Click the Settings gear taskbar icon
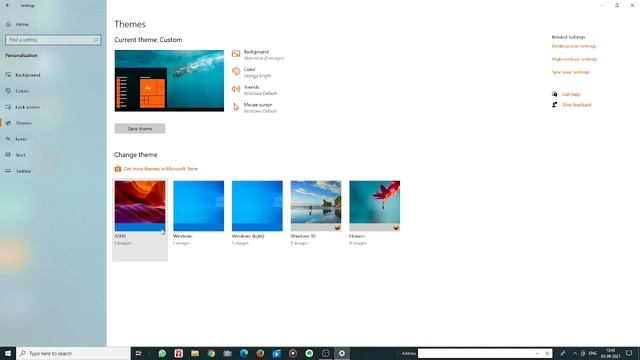Screen dimensions: 640x360 click(342, 353)
